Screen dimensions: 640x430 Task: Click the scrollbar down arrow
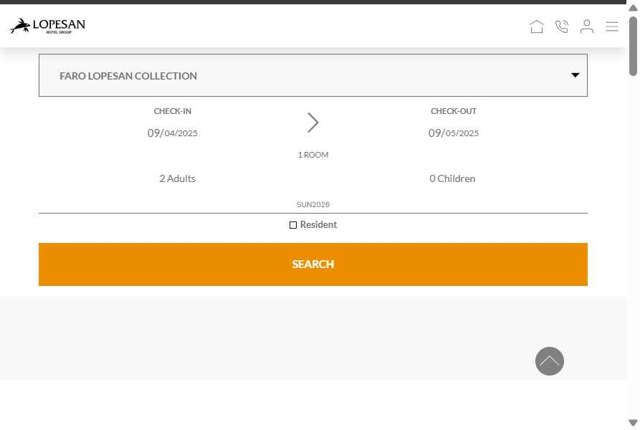click(633, 423)
